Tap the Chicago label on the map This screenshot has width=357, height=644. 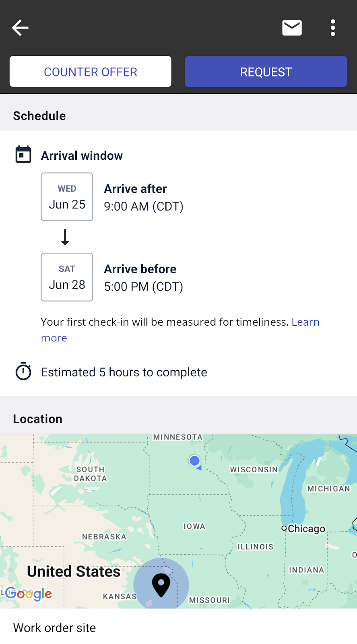306,528
